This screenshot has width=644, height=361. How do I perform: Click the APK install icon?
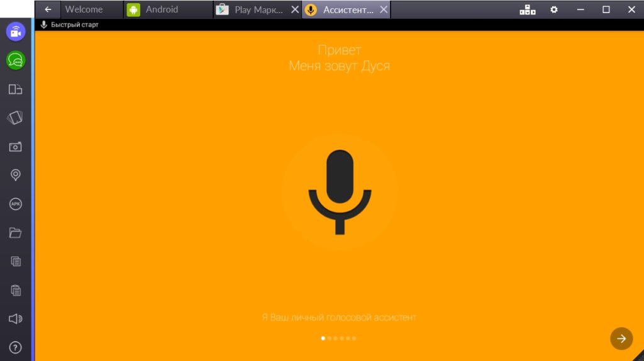point(16,204)
